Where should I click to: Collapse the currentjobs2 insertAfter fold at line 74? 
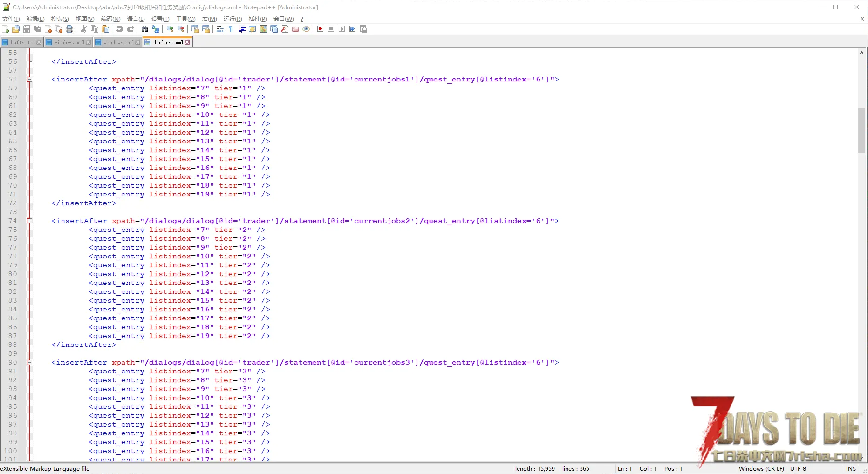(29, 221)
